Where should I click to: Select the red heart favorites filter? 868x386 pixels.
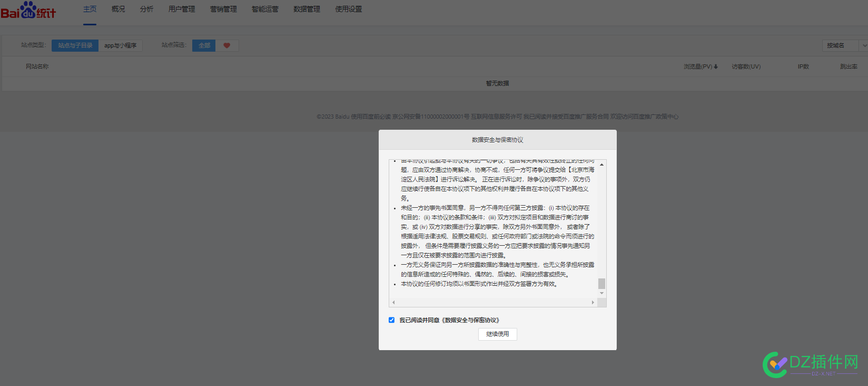[x=227, y=45]
